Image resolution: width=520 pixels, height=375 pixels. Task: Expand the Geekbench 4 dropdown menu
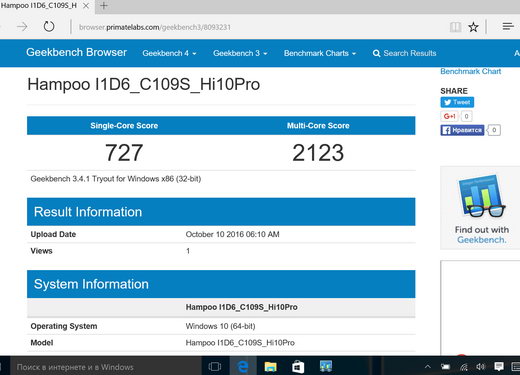[169, 53]
